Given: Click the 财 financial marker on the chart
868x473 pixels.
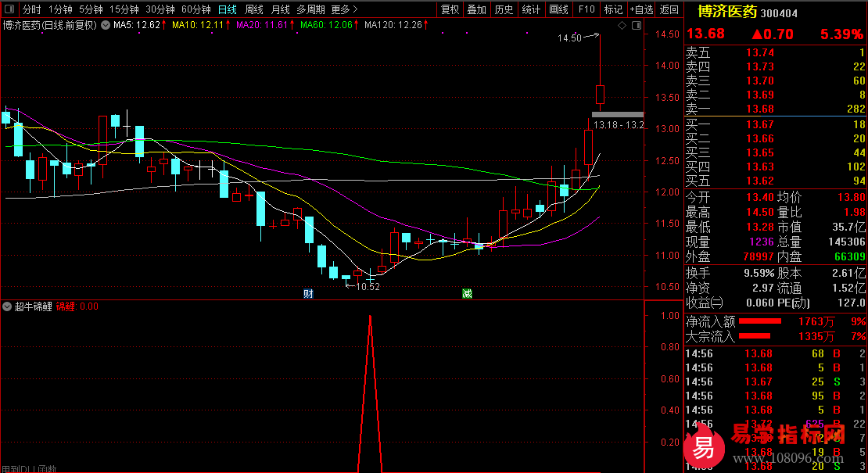Looking at the screenshot, I should (308, 293).
